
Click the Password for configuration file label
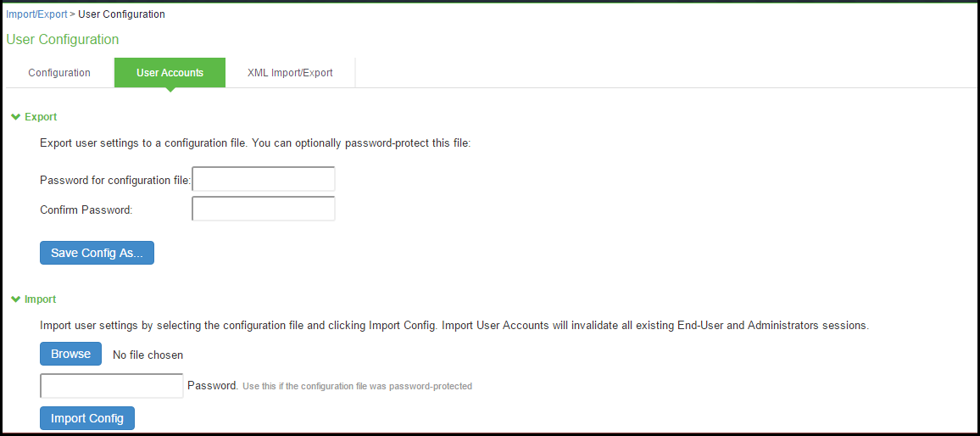pyautogui.click(x=115, y=180)
